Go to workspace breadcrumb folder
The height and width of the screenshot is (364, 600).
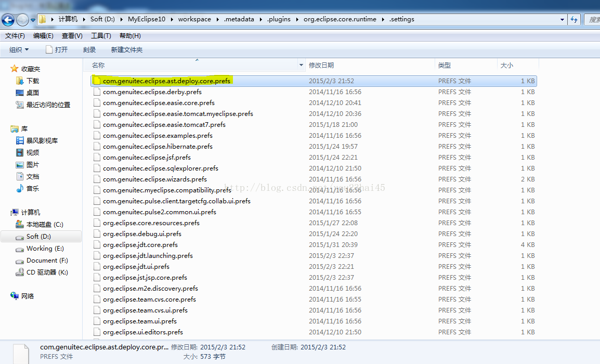194,19
